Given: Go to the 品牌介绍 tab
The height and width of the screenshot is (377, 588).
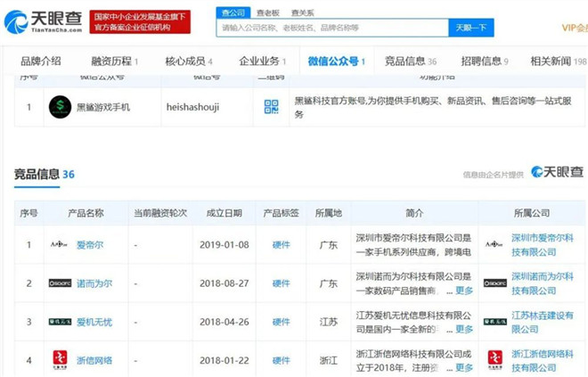Looking at the screenshot, I should pyautogui.click(x=41, y=61).
